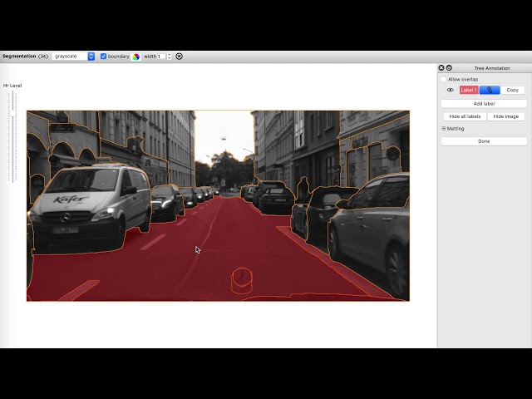
Task: Click the cylindrical hood ornament segment
Action: click(242, 280)
